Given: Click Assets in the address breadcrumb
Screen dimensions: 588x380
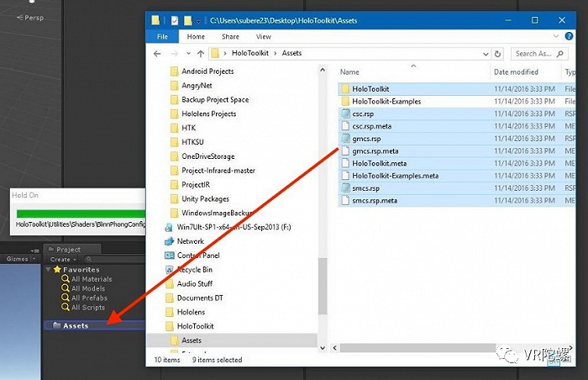Looking at the screenshot, I should click(291, 53).
